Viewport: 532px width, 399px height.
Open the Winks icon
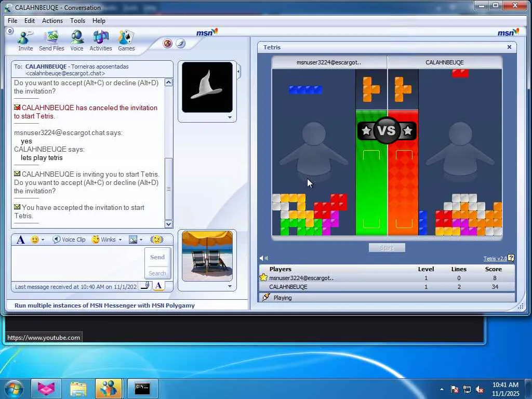[104, 240]
